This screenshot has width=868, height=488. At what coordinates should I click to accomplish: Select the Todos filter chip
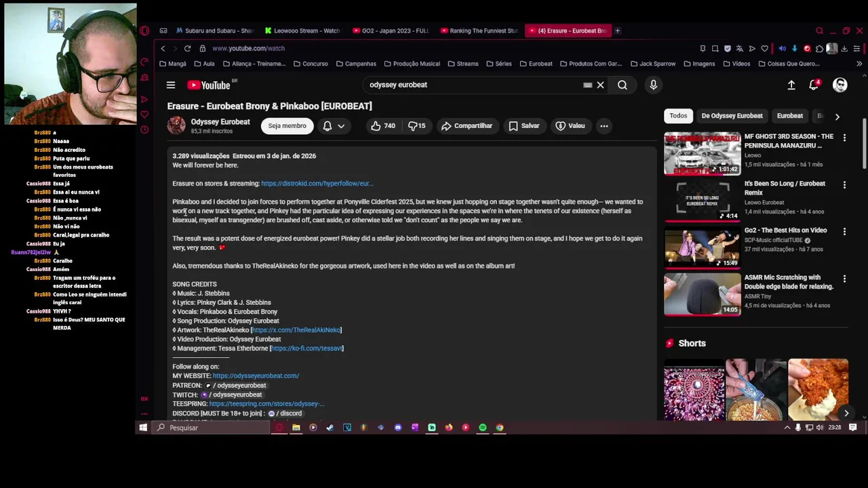coord(678,116)
